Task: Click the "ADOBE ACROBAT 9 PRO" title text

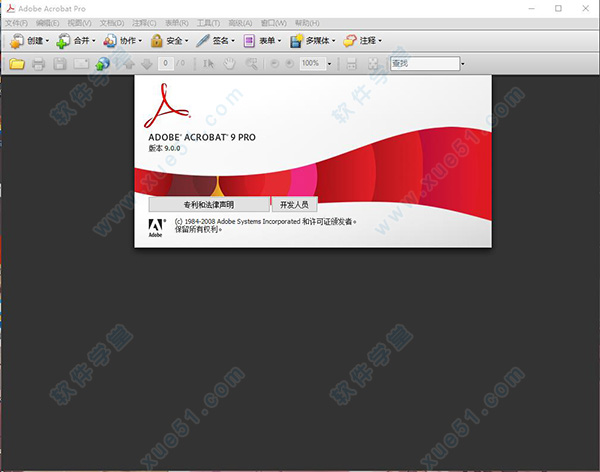Action: [x=202, y=137]
